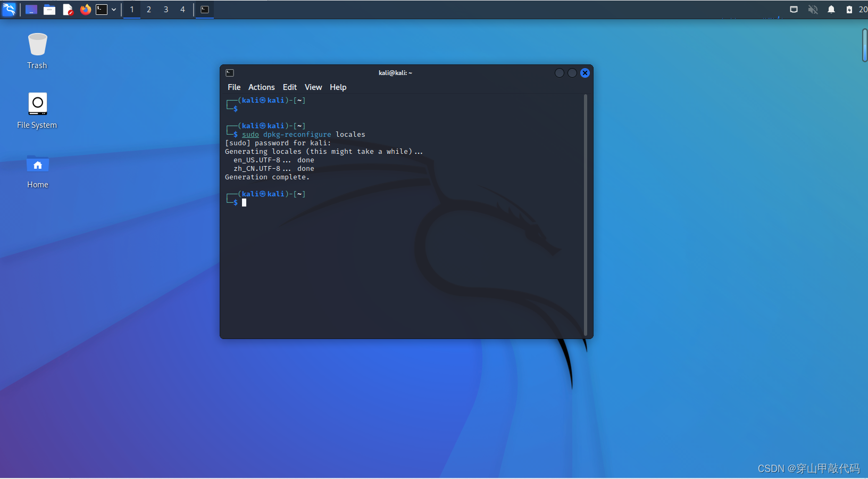Open terminal emulator launcher in panel
Screen dimensions: 868x479
tap(102, 10)
